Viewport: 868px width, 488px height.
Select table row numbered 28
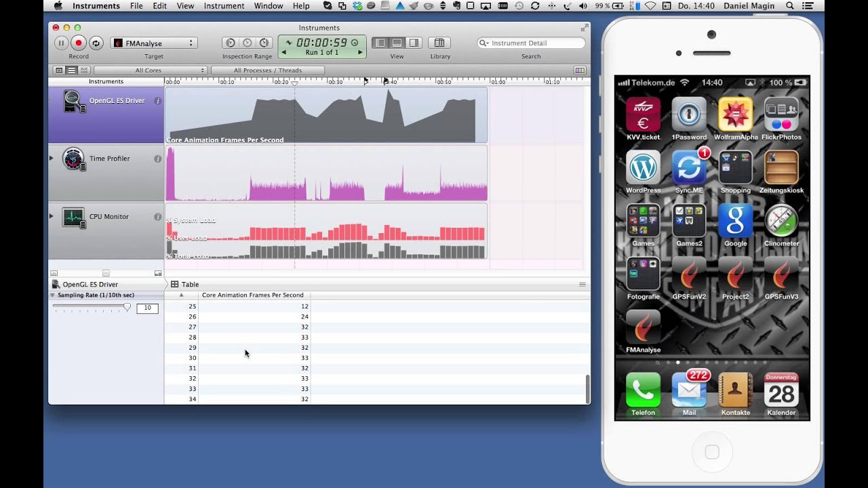[377, 338]
